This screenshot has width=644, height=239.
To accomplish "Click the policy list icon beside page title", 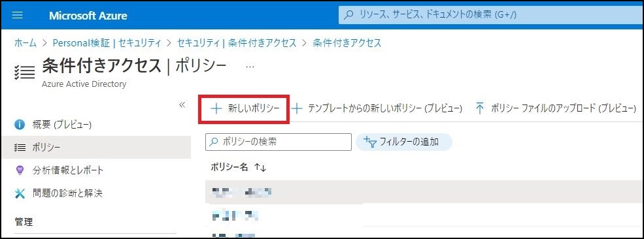I will [x=24, y=72].
